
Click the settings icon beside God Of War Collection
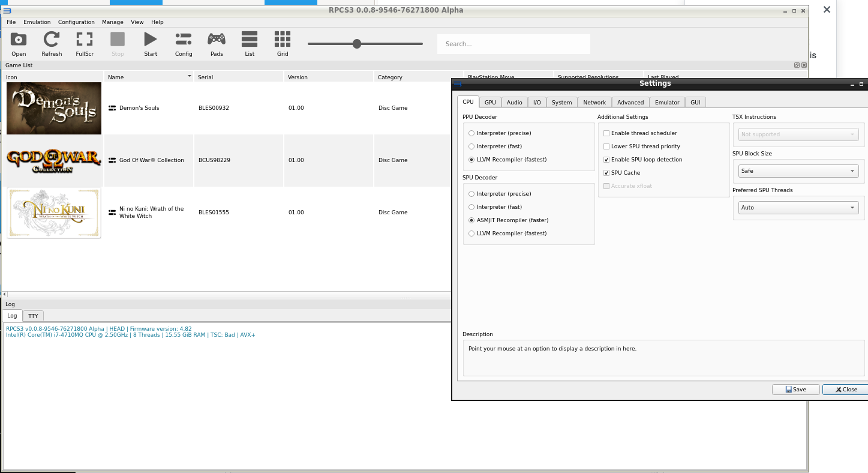click(x=112, y=160)
